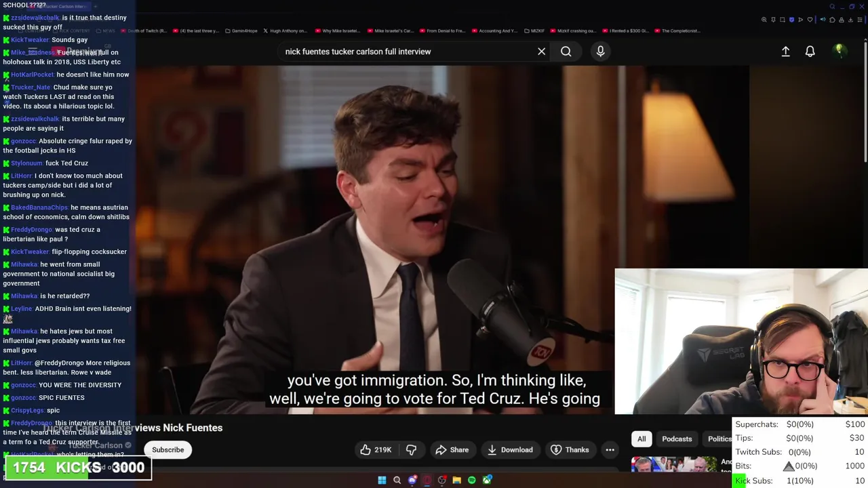Screen dimensions: 868x488
Task: Open YouTube notifications bell
Action: pos(810,52)
